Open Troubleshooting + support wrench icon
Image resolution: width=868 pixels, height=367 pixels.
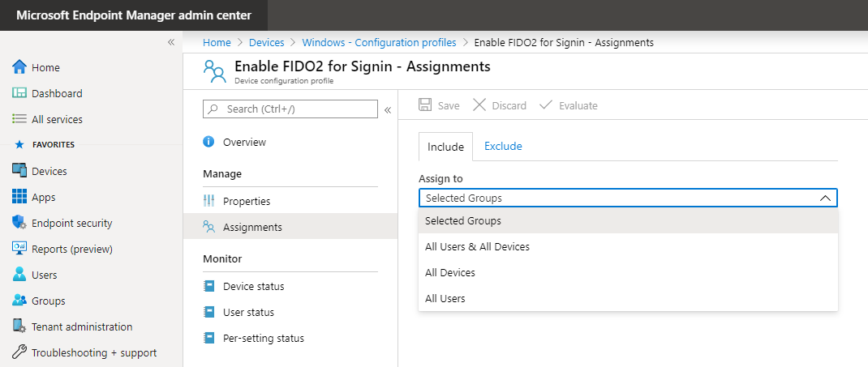(19, 352)
